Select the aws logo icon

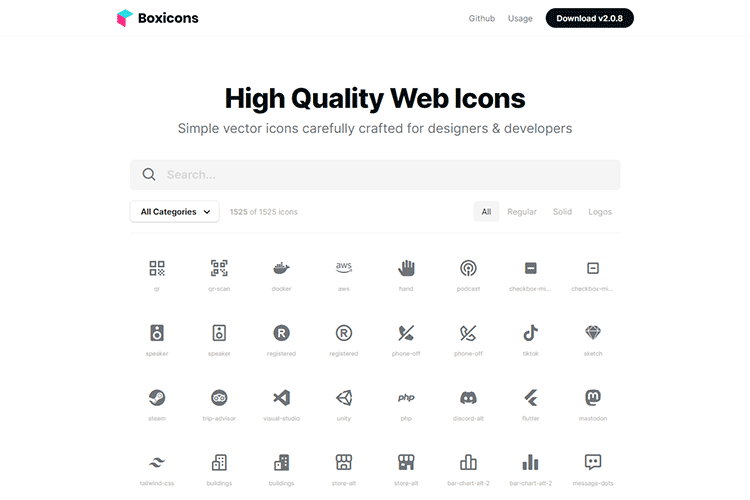tap(343, 268)
